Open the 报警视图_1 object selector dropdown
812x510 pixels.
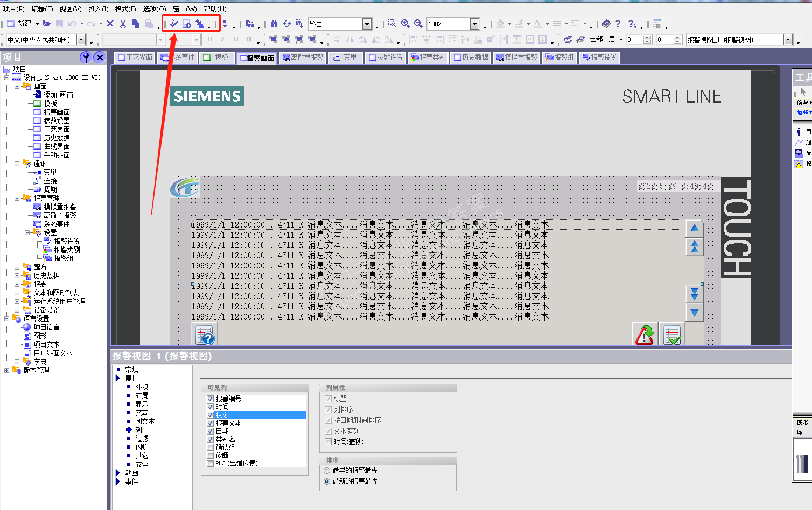tap(788, 39)
